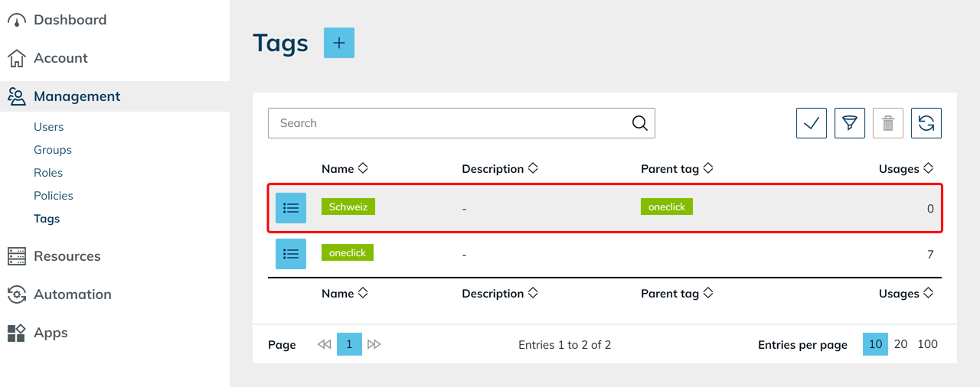This screenshot has height=387, width=980.
Task: Set entries per page to 20
Action: pos(901,344)
